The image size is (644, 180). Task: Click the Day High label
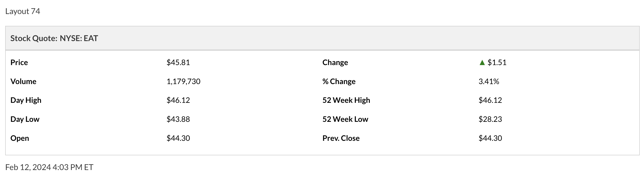[26, 100]
